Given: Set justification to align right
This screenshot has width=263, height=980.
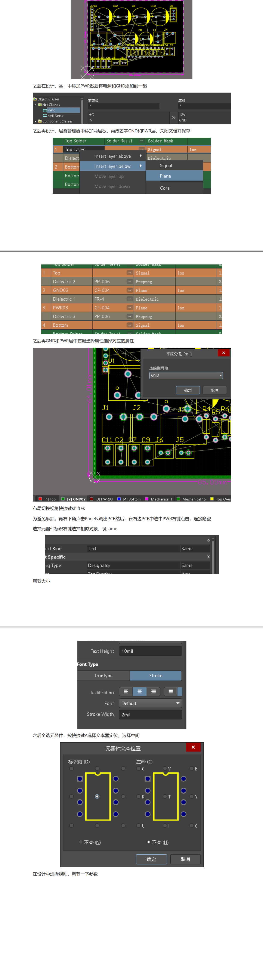Looking at the screenshot, I should click(x=153, y=692).
